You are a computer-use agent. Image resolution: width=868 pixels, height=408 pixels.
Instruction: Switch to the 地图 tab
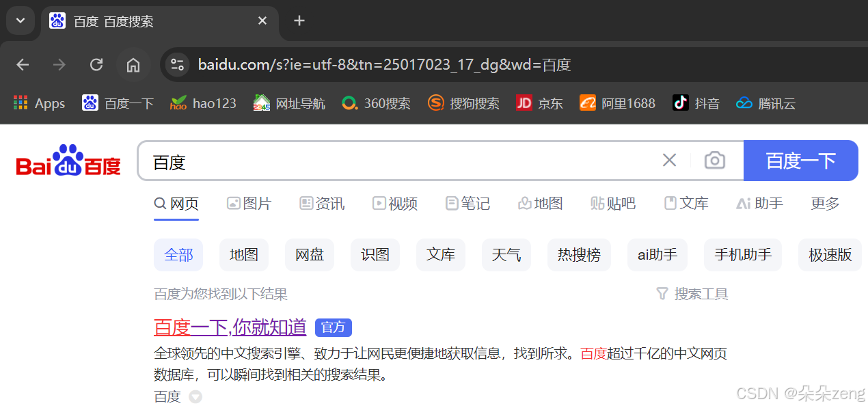(x=541, y=204)
